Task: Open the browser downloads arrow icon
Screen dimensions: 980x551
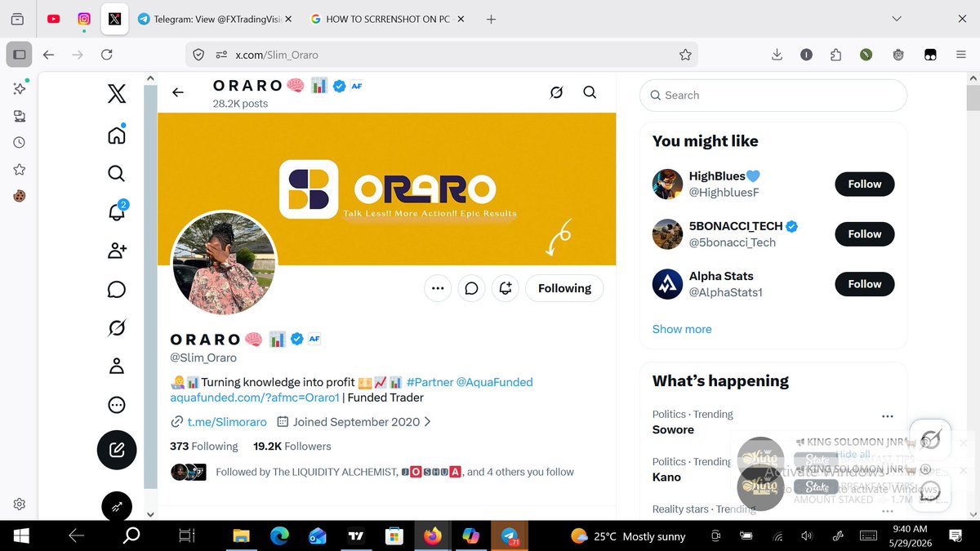Action: point(777,55)
